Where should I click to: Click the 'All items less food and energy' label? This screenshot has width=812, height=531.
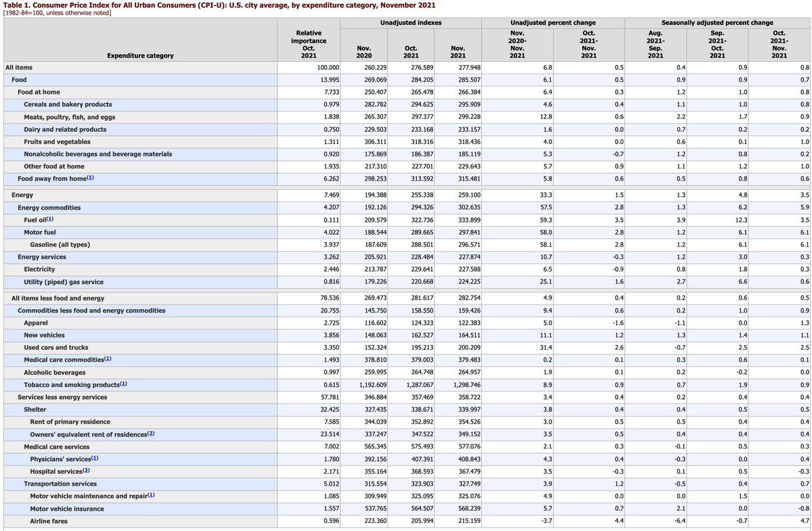point(58,298)
